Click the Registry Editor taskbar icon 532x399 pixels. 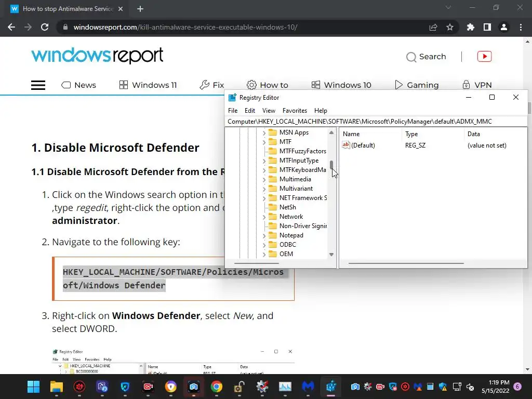331,387
